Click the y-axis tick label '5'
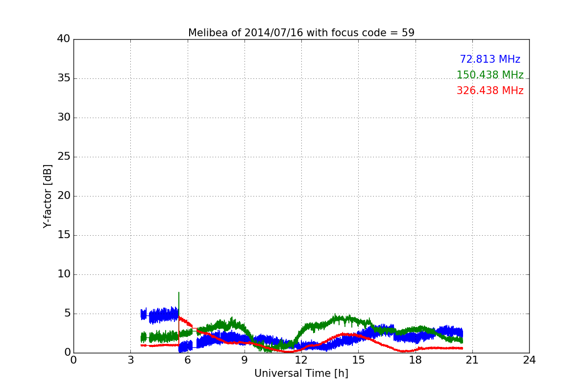The height and width of the screenshot is (392, 588). 67,314
